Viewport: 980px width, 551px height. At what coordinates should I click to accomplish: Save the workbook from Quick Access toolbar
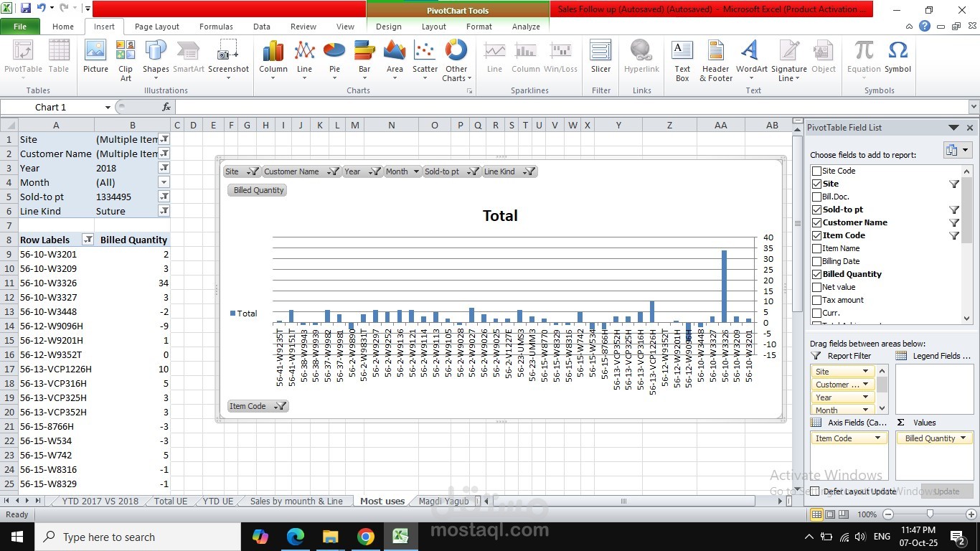[26, 9]
